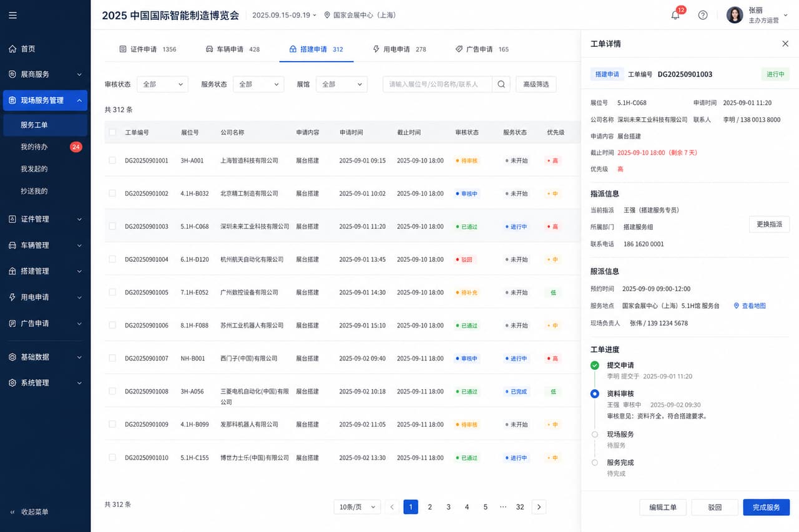This screenshot has width=799, height=532.
Task: Open 展馆 filter dropdown
Action: coord(341,84)
